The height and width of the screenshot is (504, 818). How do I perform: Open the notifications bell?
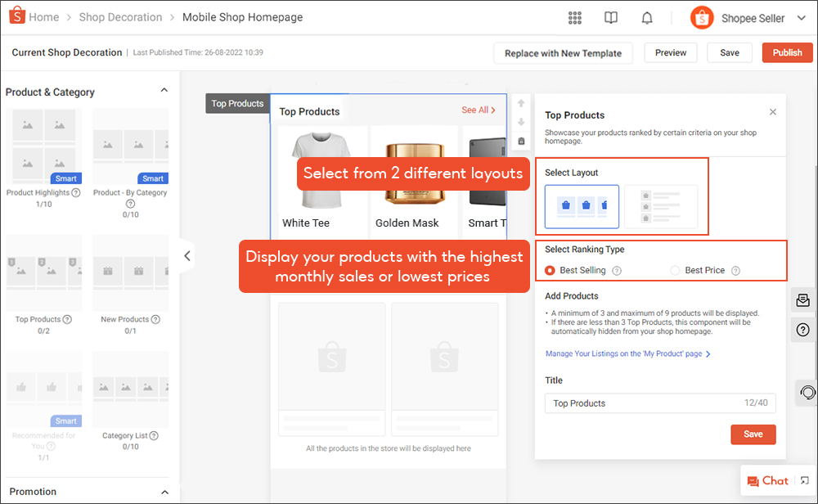pyautogui.click(x=647, y=18)
